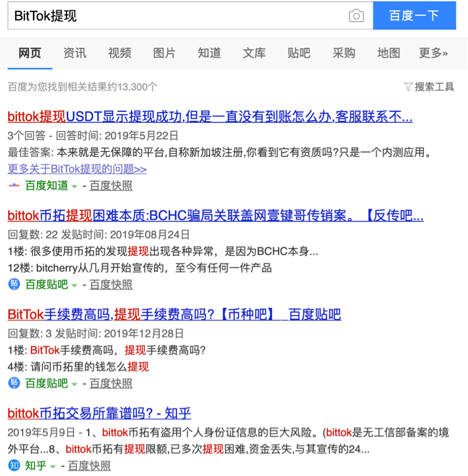
Task: Open result bittok币拓提现困难本质 BCHC骗局
Action: 215,216
